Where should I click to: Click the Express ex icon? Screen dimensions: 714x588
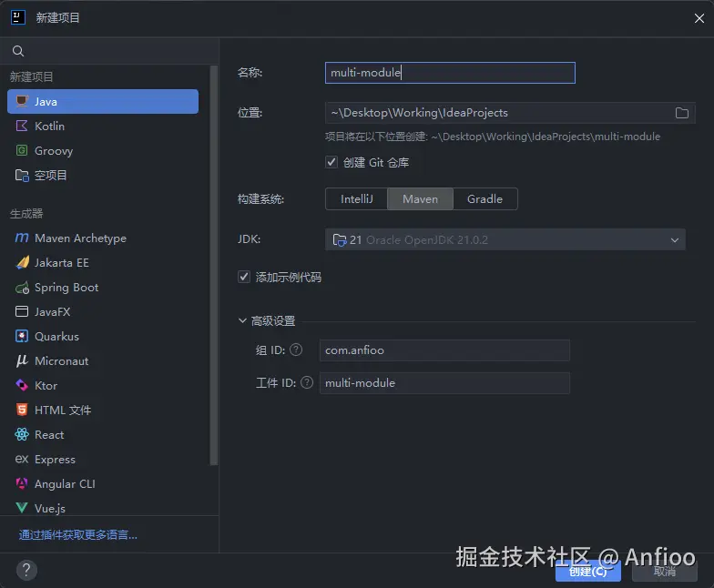click(22, 459)
